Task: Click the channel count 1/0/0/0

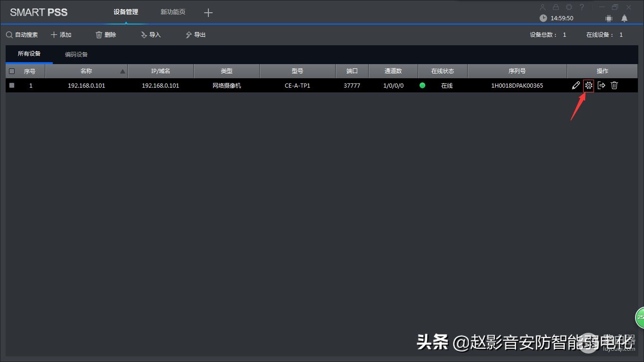Action: (394, 86)
